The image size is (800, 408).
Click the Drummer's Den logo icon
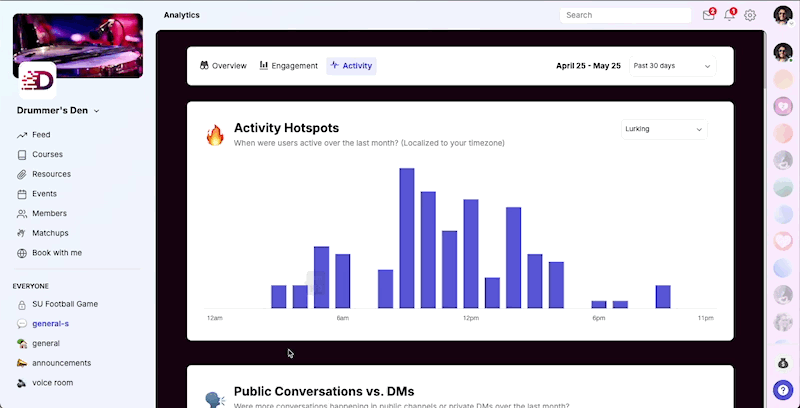(38, 81)
